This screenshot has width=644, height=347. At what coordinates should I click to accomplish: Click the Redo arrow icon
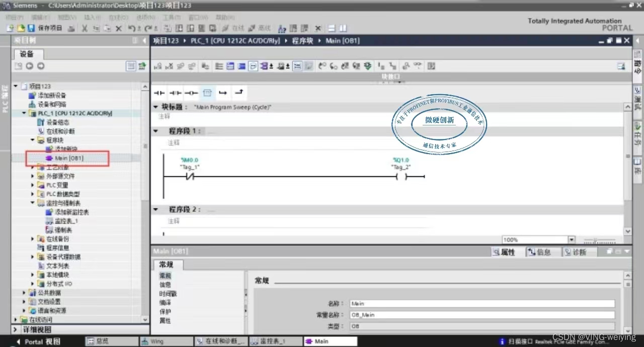click(148, 28)
